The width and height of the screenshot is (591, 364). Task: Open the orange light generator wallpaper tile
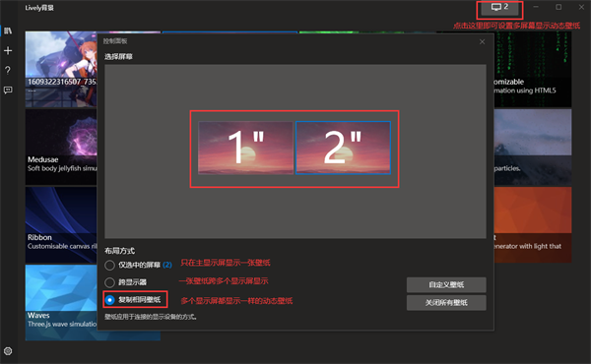[x=533, y=224]
